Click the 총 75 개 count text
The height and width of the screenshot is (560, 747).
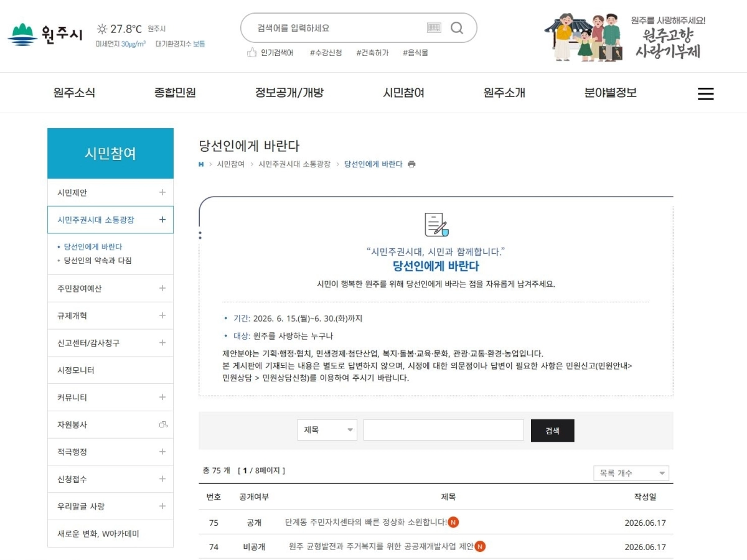[217, 470]
